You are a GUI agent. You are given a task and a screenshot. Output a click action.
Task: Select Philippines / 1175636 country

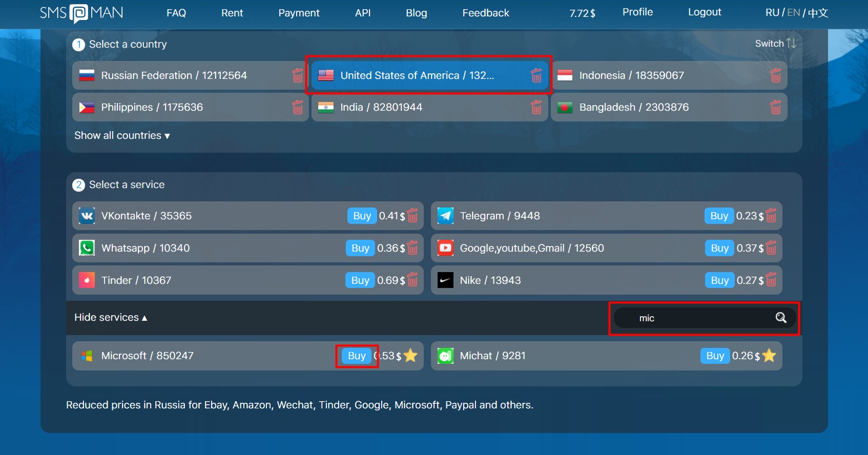click(x=190, y=107)
